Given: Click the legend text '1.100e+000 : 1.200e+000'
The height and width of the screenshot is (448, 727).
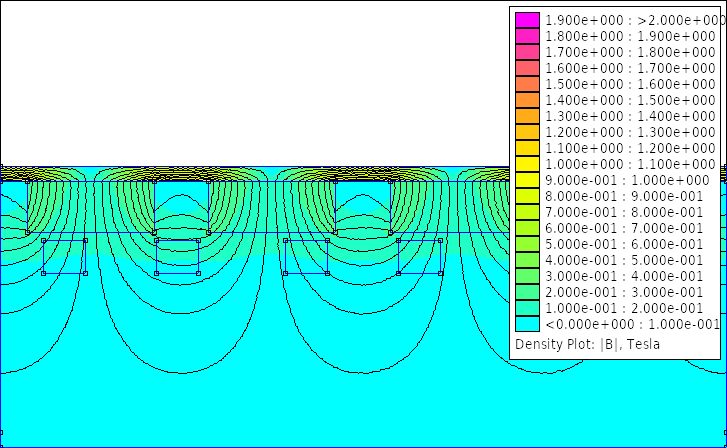Looking at the screenshot, I should [x=631, y=148].
